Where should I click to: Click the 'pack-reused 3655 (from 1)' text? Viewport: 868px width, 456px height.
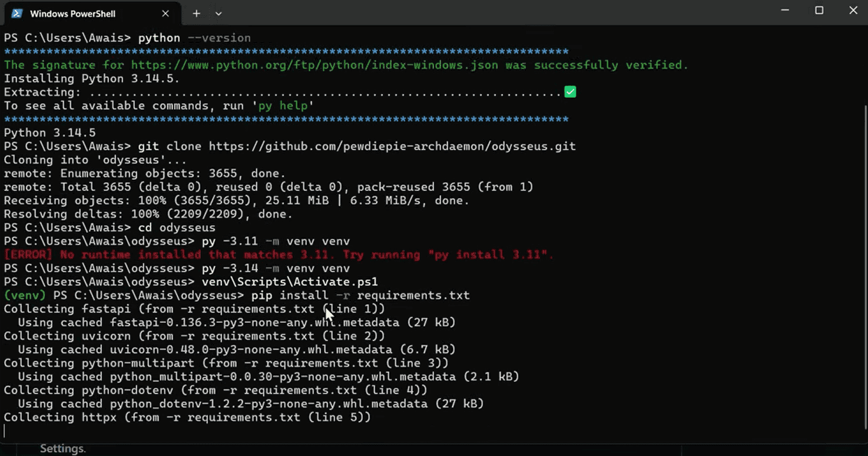pyautogui.click(x=445, y=187)
